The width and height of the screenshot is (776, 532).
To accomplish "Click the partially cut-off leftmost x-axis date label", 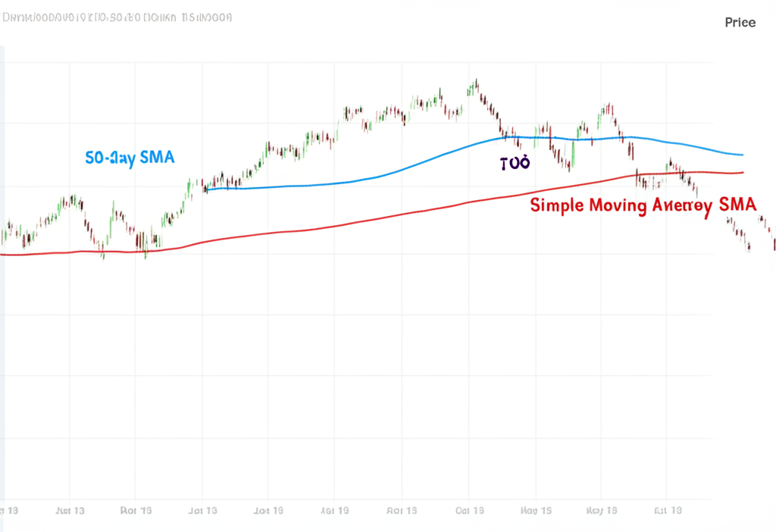I will point(9,511).
